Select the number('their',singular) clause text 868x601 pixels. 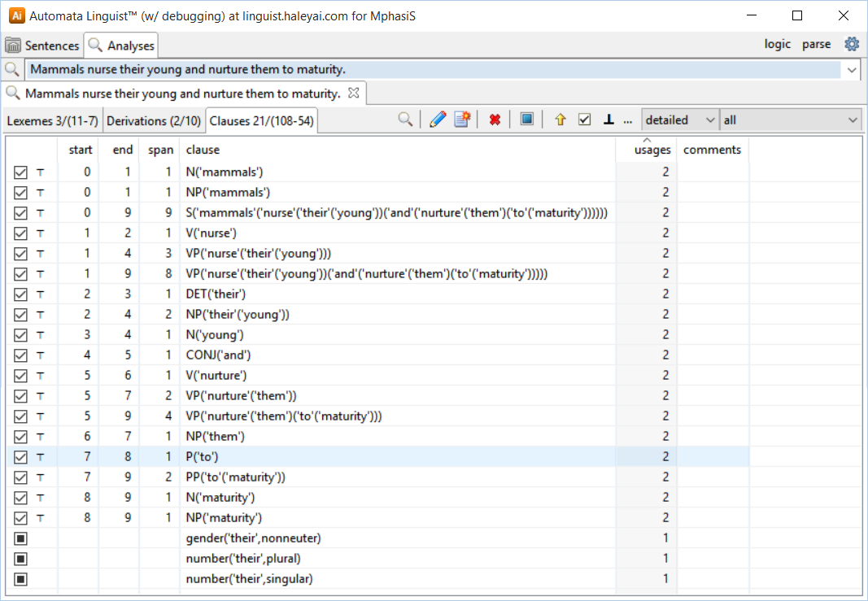pos(249,579)
